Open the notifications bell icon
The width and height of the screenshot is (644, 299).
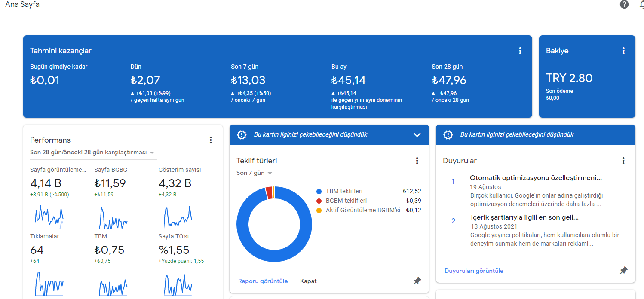641,5
